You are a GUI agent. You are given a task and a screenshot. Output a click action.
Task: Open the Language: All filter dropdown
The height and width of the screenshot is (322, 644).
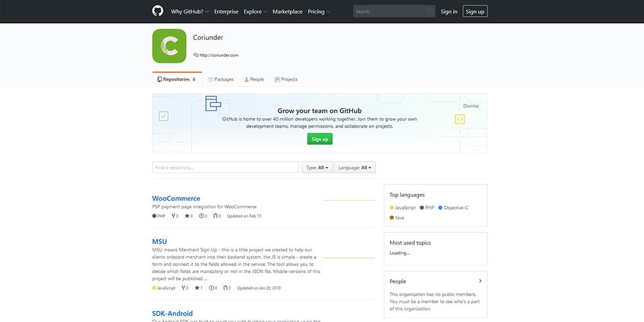pyautogui.click(x=355, y=167)
